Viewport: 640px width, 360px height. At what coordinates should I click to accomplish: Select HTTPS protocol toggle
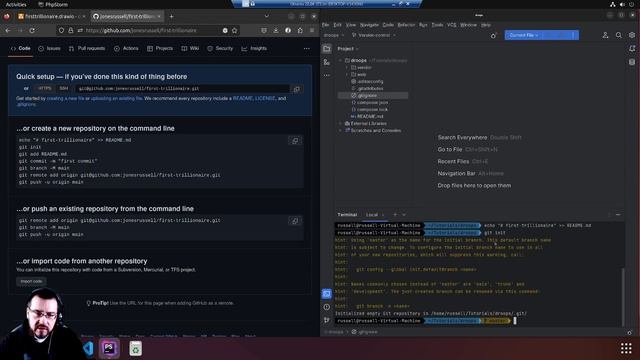pyautogui.click(x=44, y=89)
